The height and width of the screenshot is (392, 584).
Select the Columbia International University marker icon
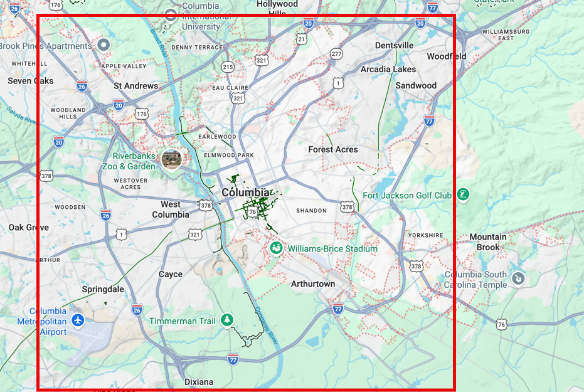pos(170,15)
